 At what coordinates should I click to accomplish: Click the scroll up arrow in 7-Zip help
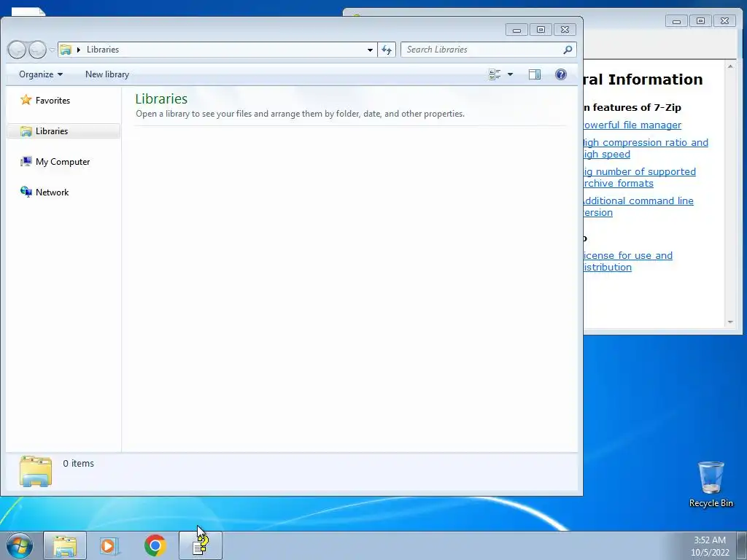coord(730,66)
